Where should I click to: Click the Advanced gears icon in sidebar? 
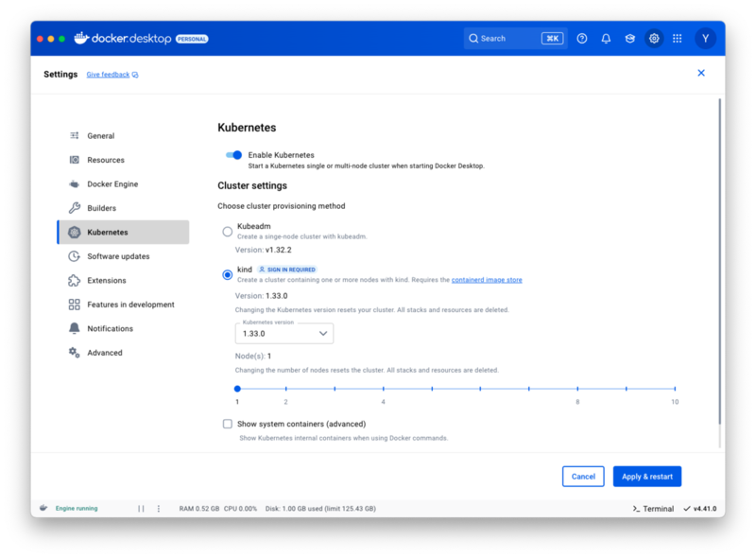coord(75,353)
